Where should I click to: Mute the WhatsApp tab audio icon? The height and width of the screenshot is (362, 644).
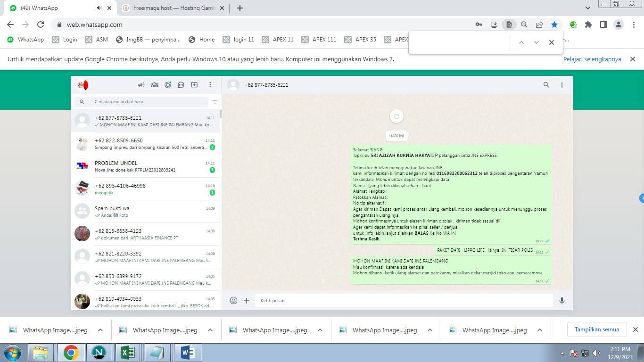(x=99, y=8)
